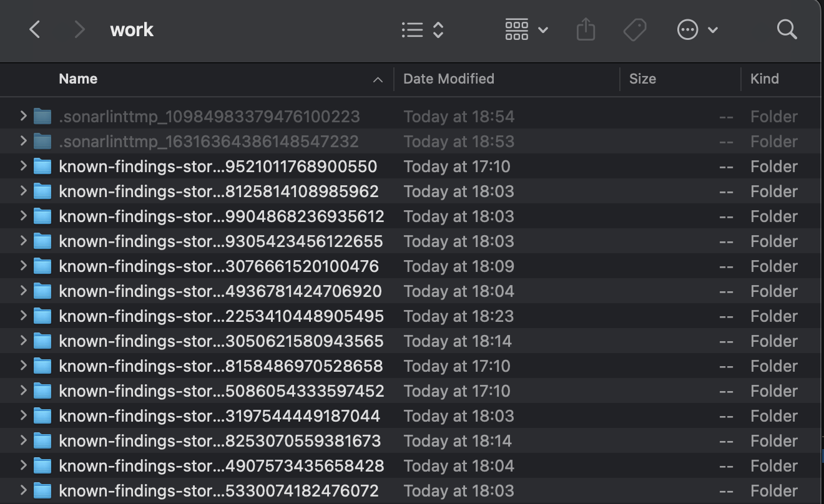Click the Edit Tags icon

coord(635,29)
